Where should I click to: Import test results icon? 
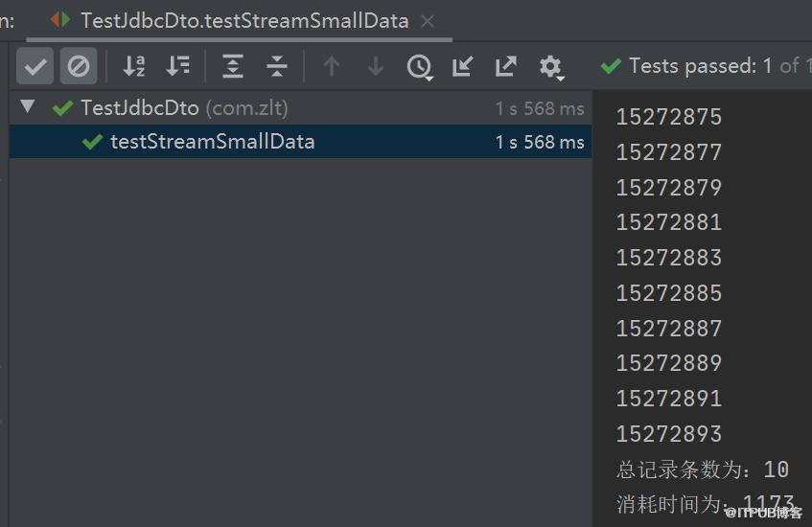click(462, 66)
